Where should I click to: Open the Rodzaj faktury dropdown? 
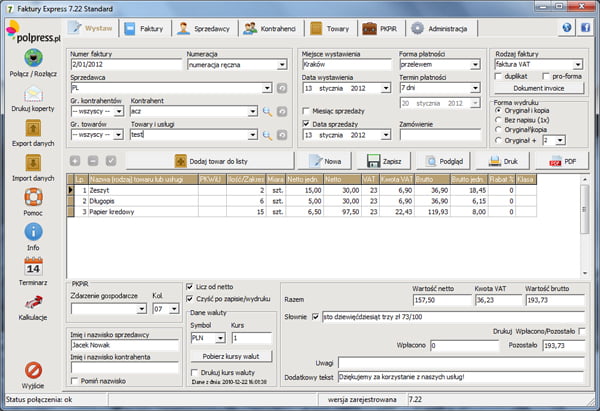pyautogui.click(x=579, y=63)
